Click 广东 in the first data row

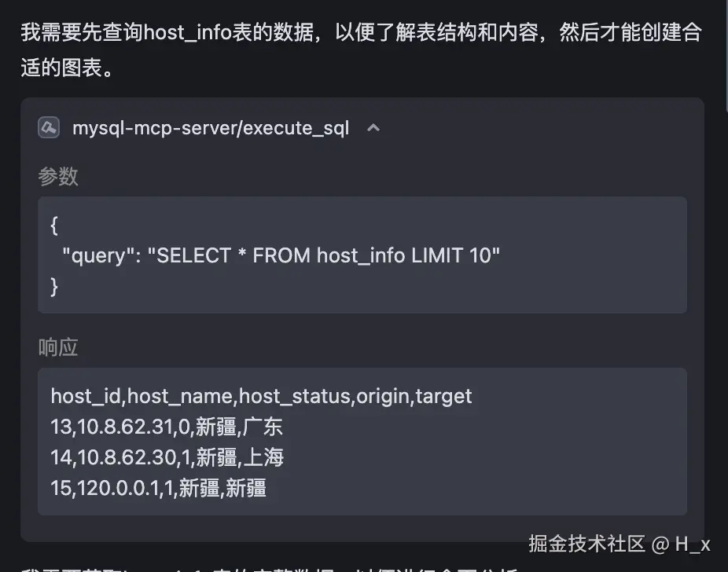click(263, 427)
